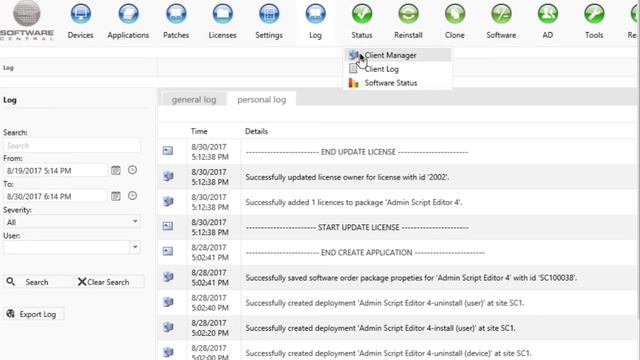
Task: Select 'Admin Script Editor 4-uninstall (user)' entry
Action: 384,303
